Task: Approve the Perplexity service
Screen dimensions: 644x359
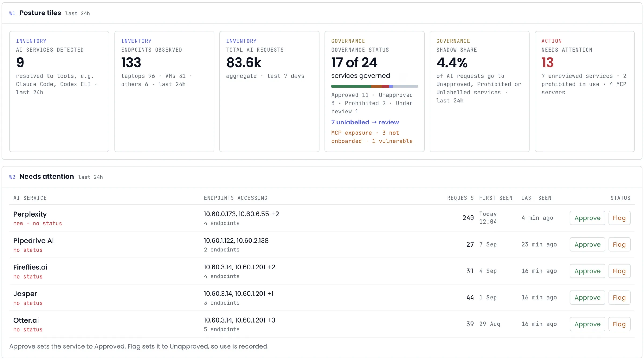Action: (587, 218)
